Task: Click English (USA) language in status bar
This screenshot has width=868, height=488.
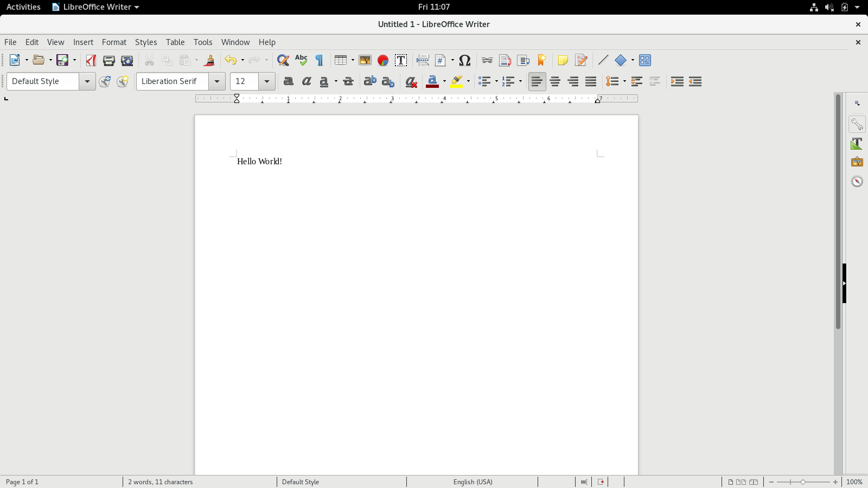Action: (x=473, y=481)
